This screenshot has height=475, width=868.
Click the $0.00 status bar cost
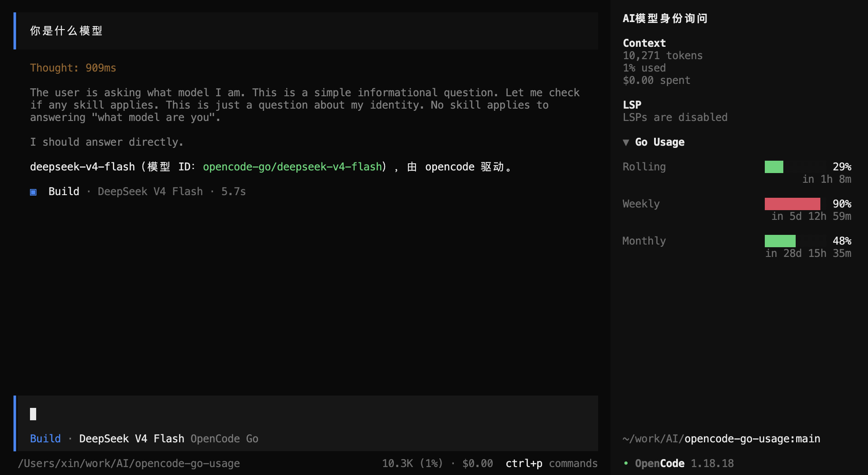[x=478, y=464]
